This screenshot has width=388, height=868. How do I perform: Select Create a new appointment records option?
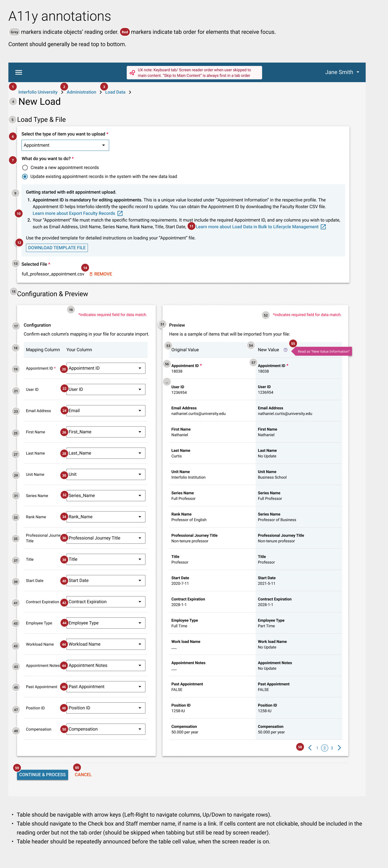25,167
